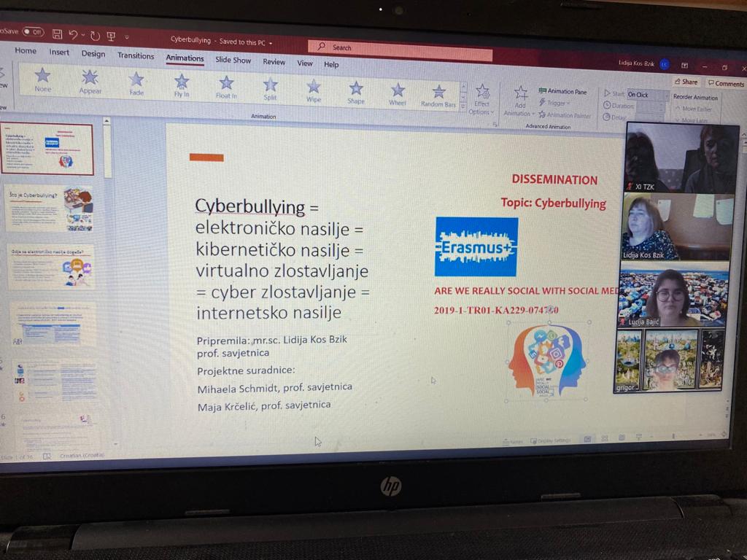Apply the Random Bars animation
The image size is (747, 560).
click(438, 96)
